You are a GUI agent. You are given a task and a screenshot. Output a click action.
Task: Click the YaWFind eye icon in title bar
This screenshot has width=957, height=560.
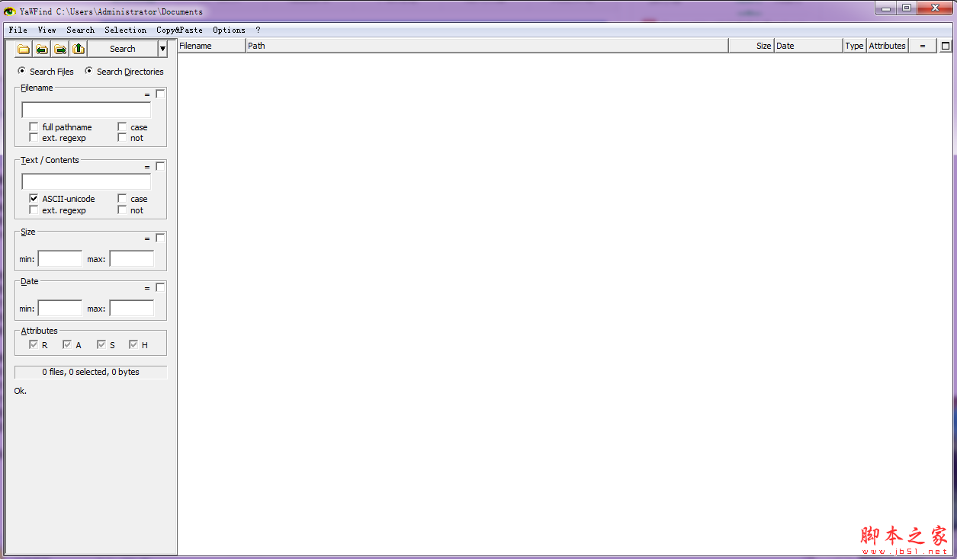(x=10, y=11)
